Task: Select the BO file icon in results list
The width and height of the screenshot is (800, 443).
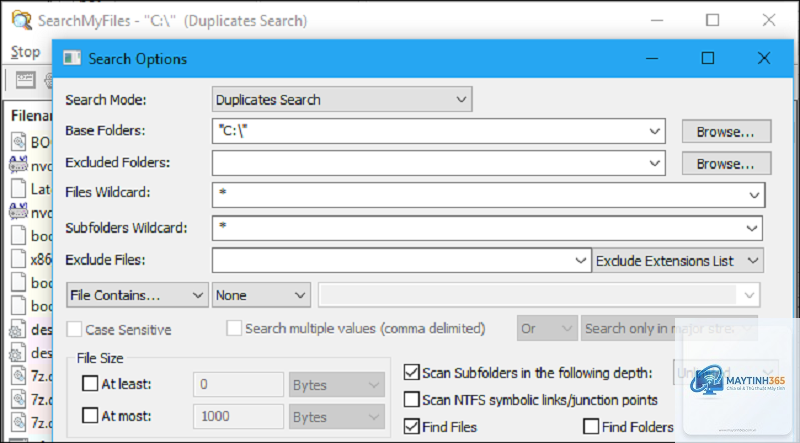Action: click(18, 142)
